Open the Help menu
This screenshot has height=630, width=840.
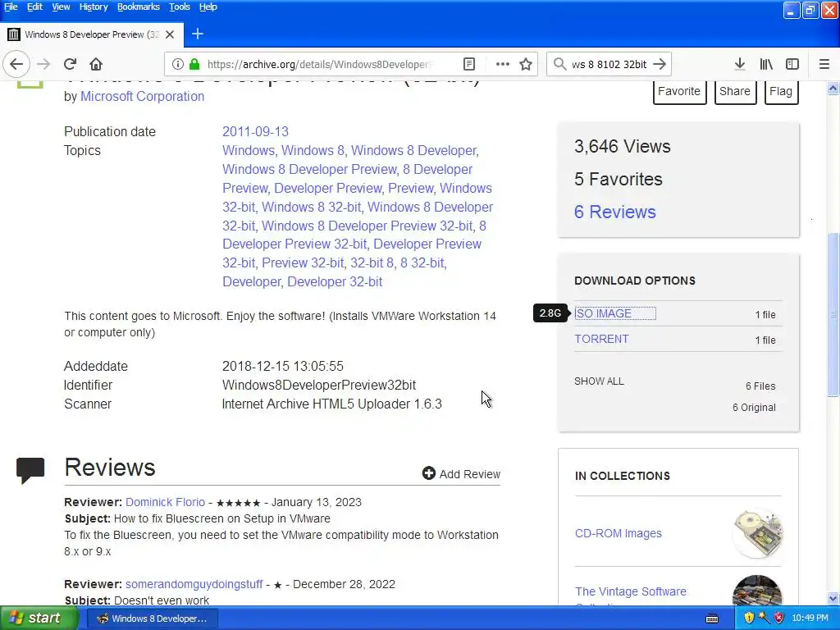pyautogui.click(x=208, y=7)
